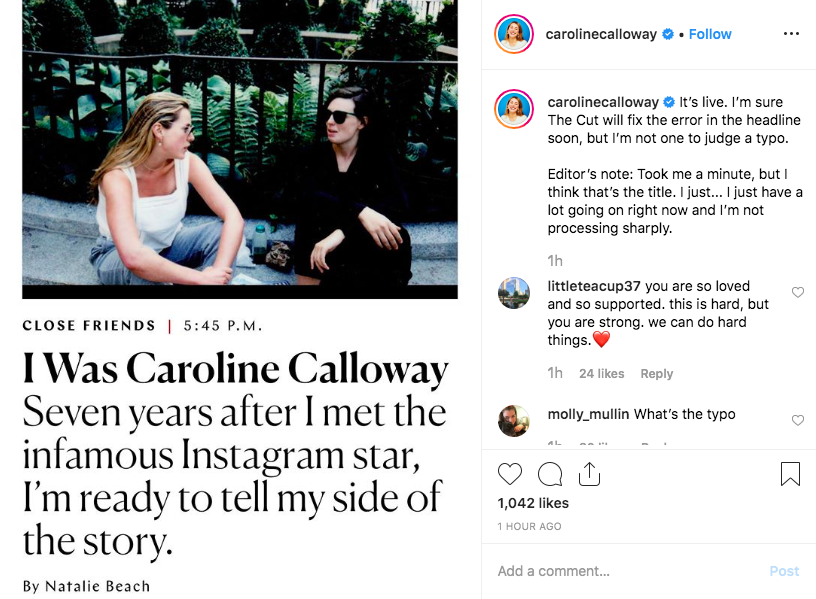Image resolution: width=816 pixels, height=599 pixels.
Task: Click littleteacup37's profile picture
Action: 513,293
